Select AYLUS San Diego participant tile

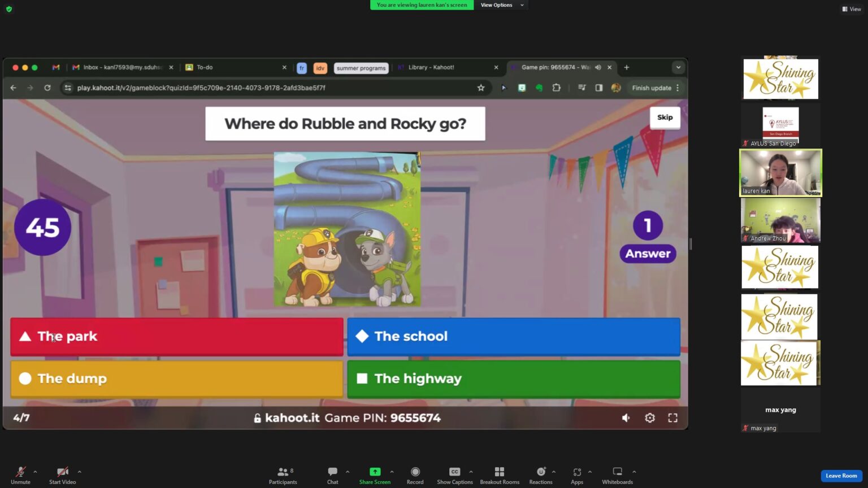point(780,125)
